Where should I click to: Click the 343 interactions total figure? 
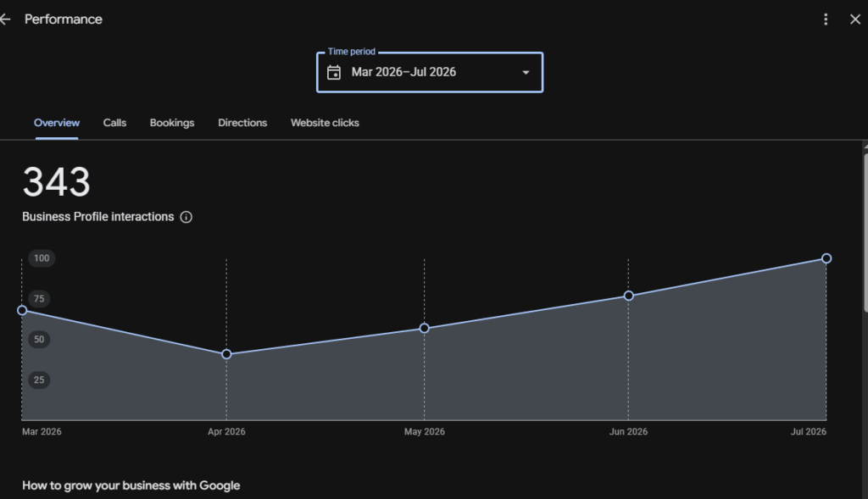coord(57,182)
